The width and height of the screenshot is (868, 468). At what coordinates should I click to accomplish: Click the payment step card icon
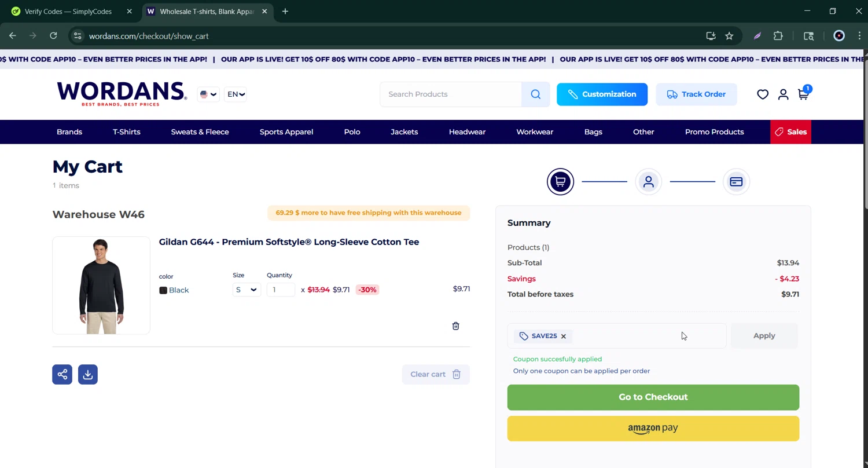point(736,181)
